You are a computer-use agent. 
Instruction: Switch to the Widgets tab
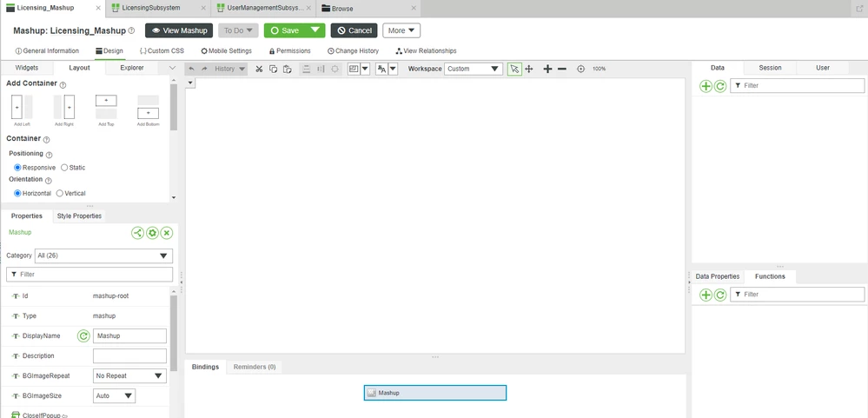point(27,68)
